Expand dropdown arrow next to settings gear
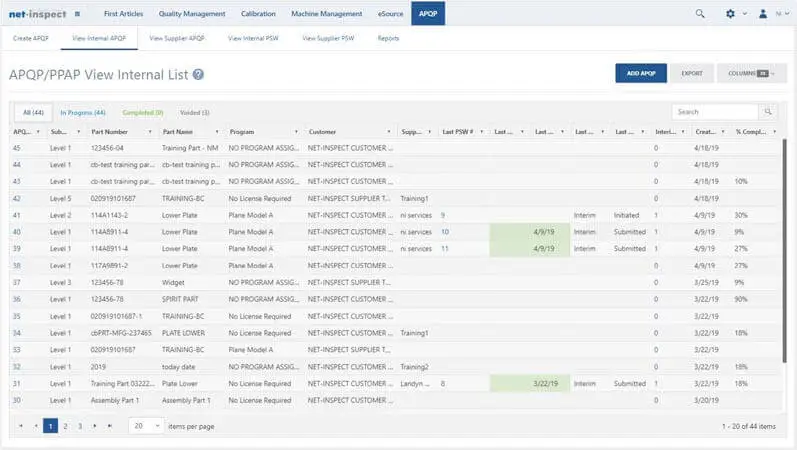The image size is (797, 450). click(745, 14)
